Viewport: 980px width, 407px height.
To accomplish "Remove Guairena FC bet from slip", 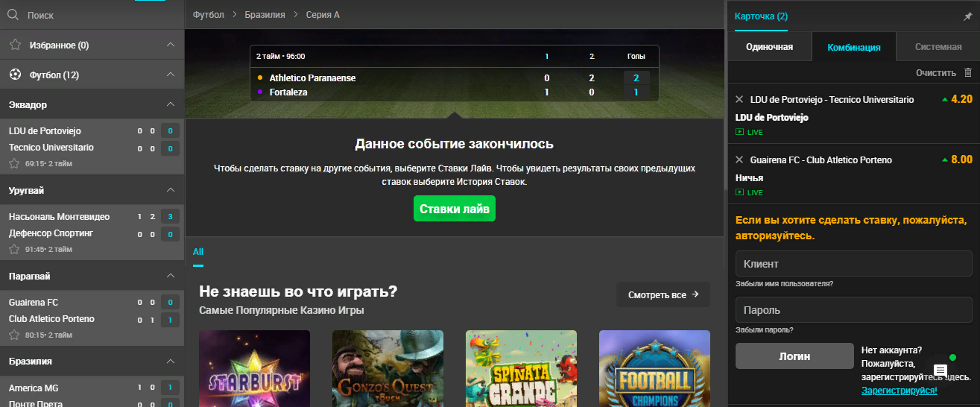I will (739, 160).
